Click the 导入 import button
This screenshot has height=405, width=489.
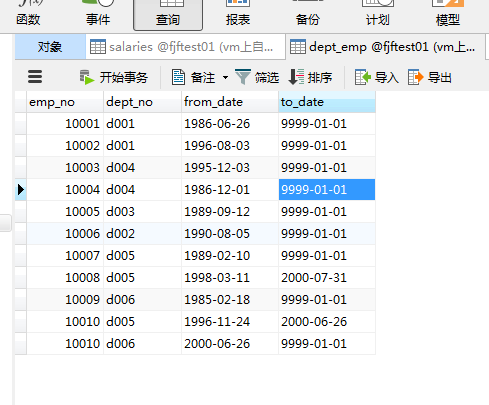click(377, 78)
